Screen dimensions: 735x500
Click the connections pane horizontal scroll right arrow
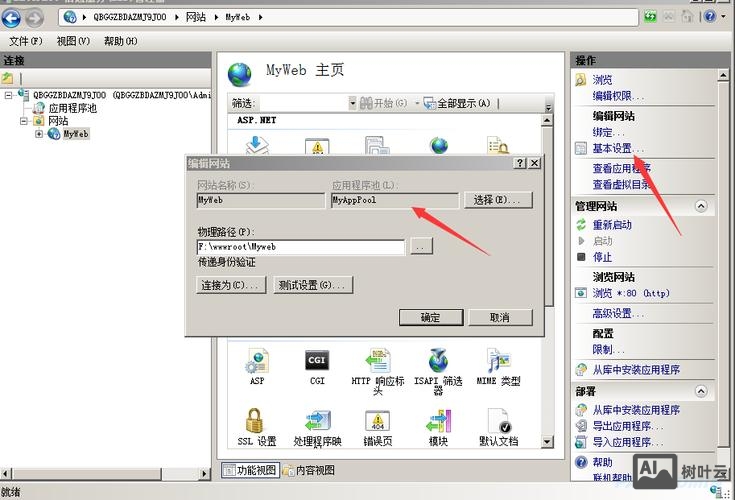pyautogui.click(x=204, y=474)
